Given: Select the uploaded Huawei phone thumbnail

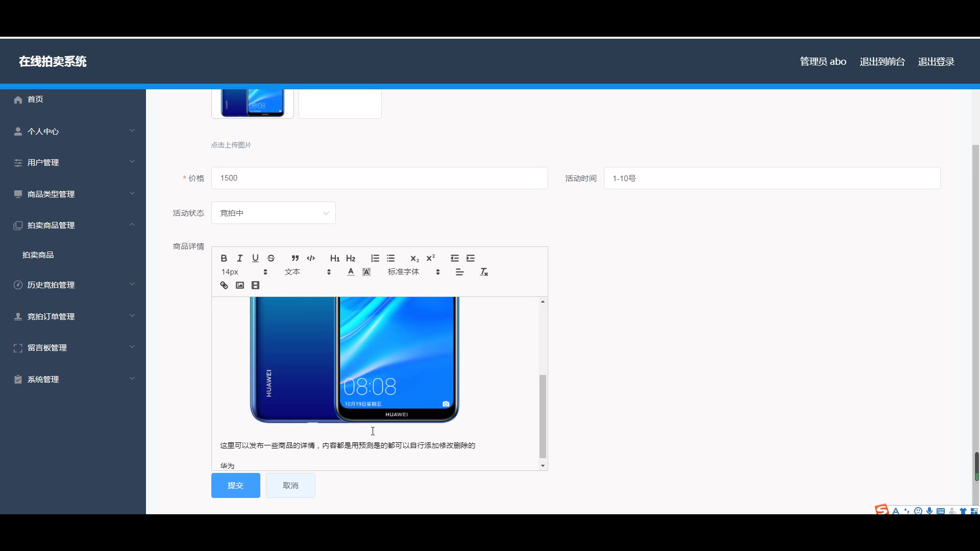Looking at the screenshot, I should [x=253, y=104].
